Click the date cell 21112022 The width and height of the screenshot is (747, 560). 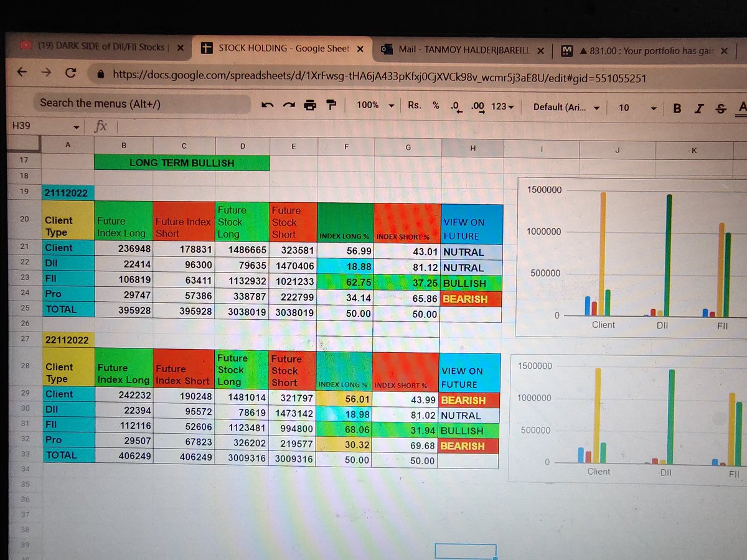[x=68, y=193]
